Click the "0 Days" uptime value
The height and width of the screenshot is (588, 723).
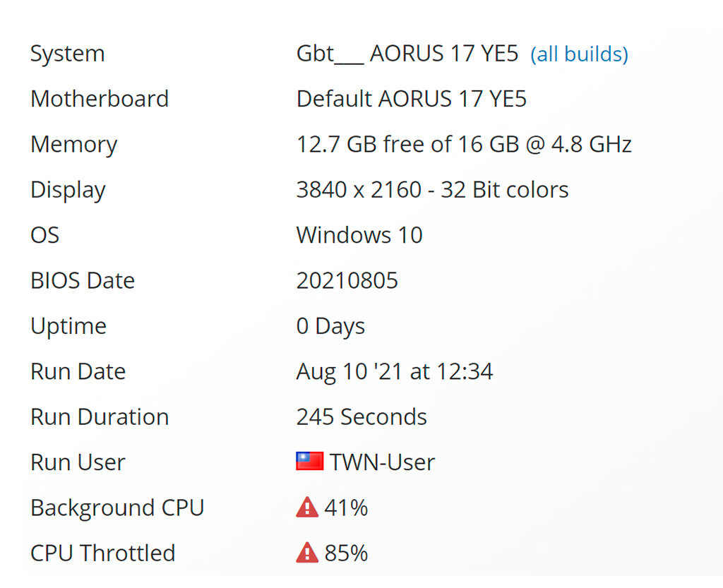pyautogui.click(x=330, y=326)
